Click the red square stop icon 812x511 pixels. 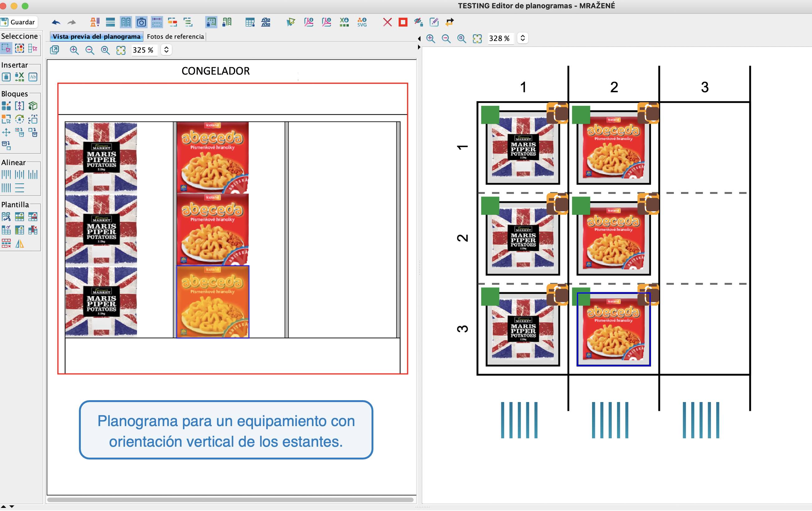pyautogui.click(x=403, y=22)
